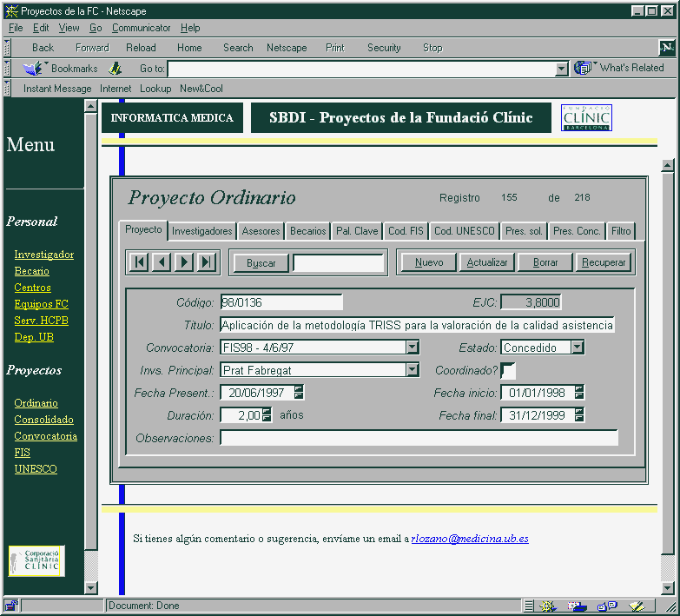The width and height of the screenshot is (680, 616).
Task: Click the Clínic Barcelona logo
Action: [586, 117]
